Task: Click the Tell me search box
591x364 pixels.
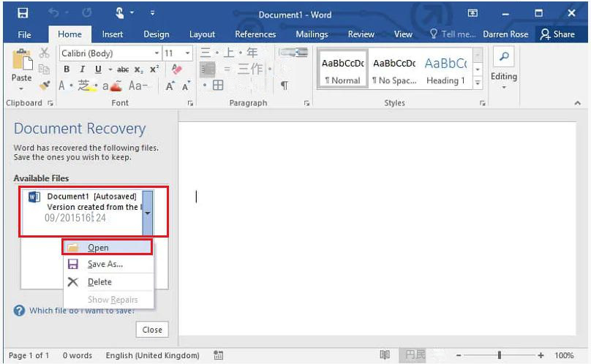Action: [x=453, y=34]
